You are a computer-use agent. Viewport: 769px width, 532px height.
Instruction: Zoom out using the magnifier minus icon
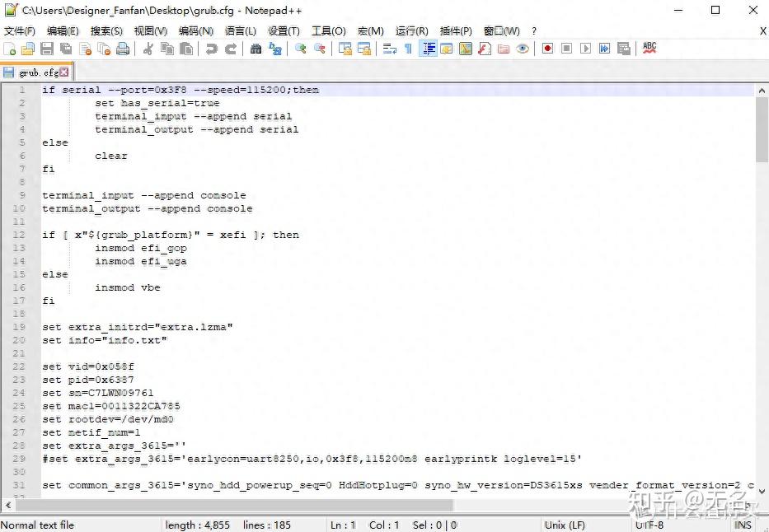[319, 49]
